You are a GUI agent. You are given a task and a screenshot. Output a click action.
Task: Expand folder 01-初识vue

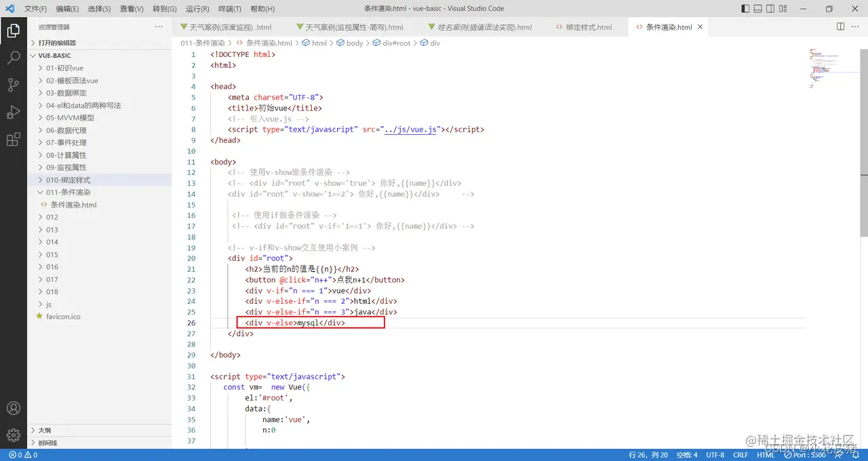point(100,68)
